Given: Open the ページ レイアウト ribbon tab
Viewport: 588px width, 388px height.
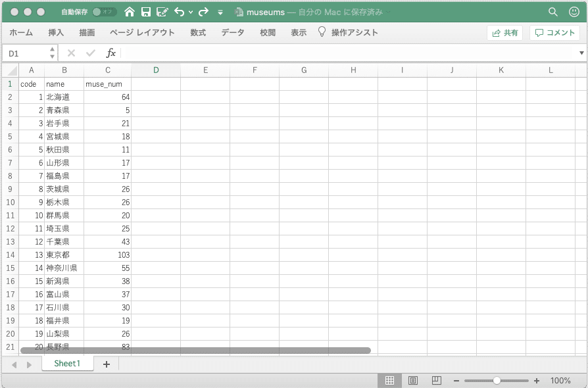Looking at the screenshot, I should pyautogui.click(x=142, y=33).
